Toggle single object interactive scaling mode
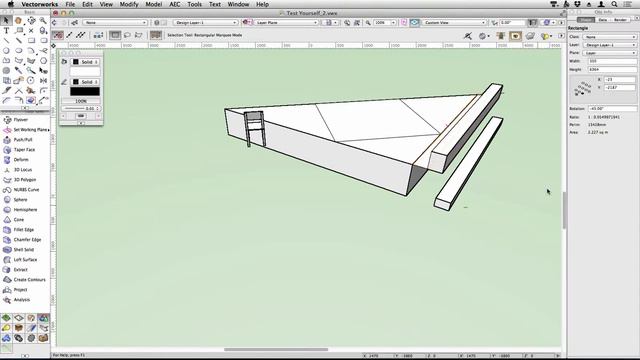Viewport: 640px width, 360px height. pos(69,36)
